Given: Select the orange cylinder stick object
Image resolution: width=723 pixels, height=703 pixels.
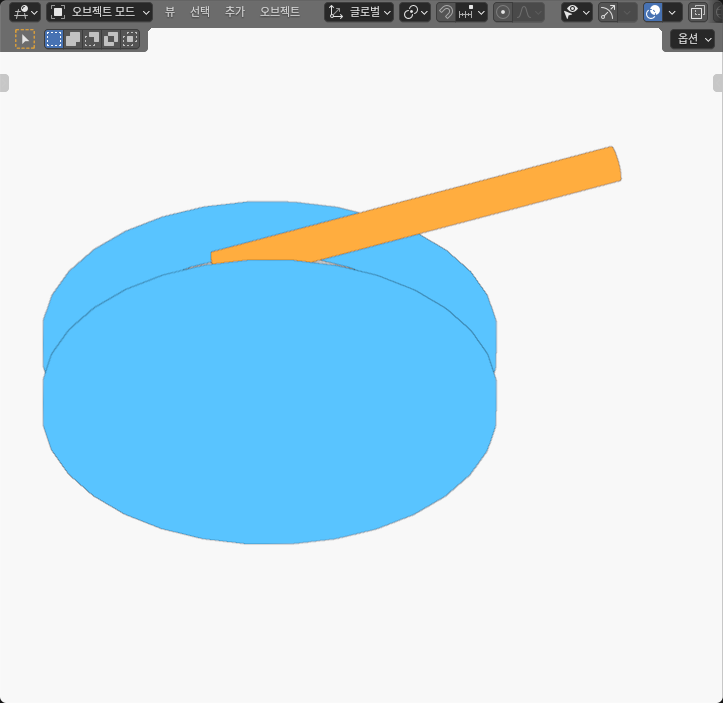Looking at the screenshot, I should point(461,205).
